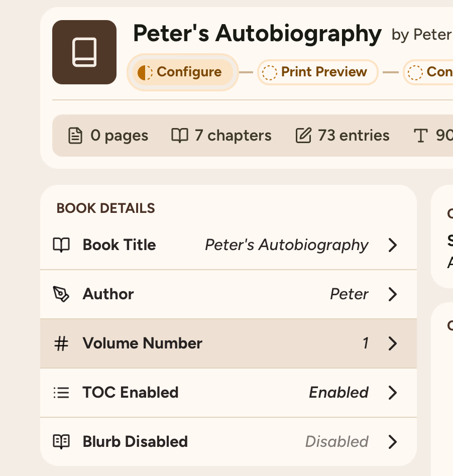The image size is (453, 476).
Task: Expand the Book Title row chevron
Action: tap(393, 245)
